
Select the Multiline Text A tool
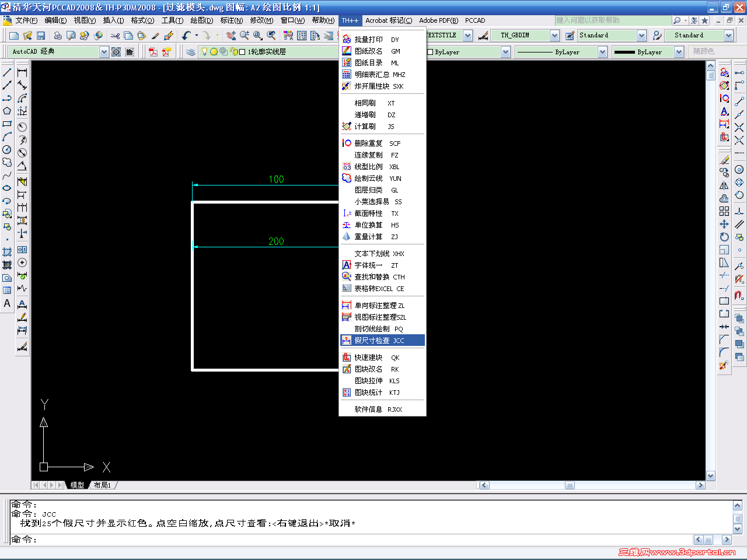7,303
